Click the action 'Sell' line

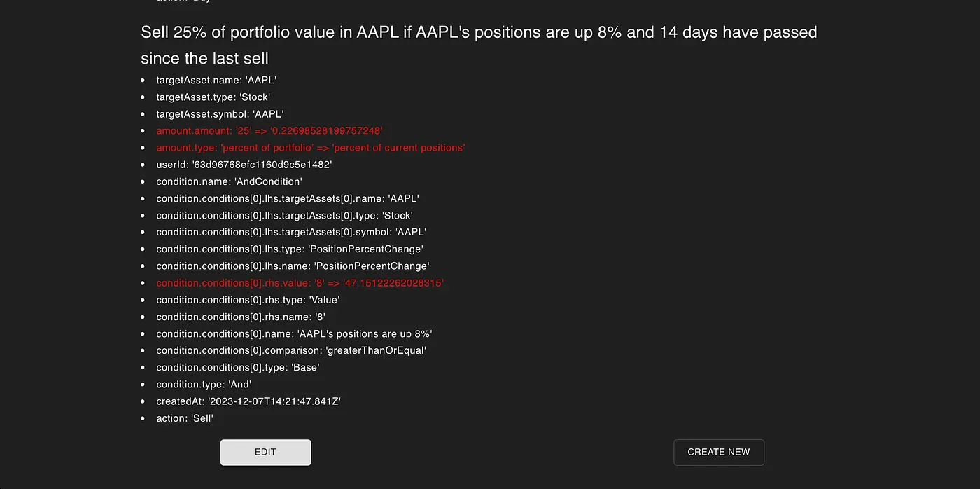click(185, 418)
